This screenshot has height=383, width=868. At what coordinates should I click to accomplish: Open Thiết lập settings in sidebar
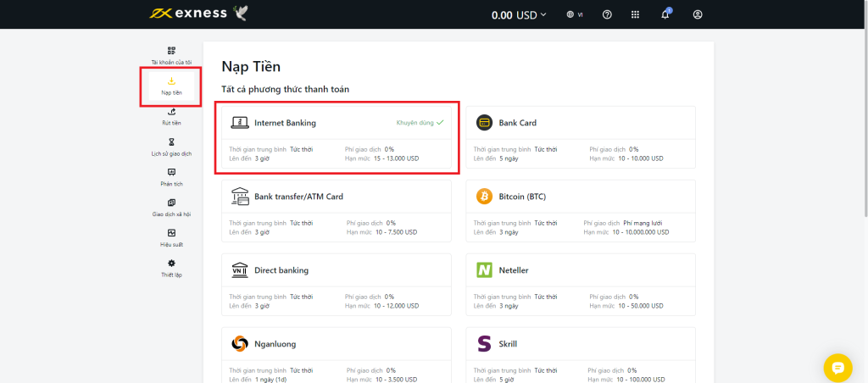coord(171,269)
